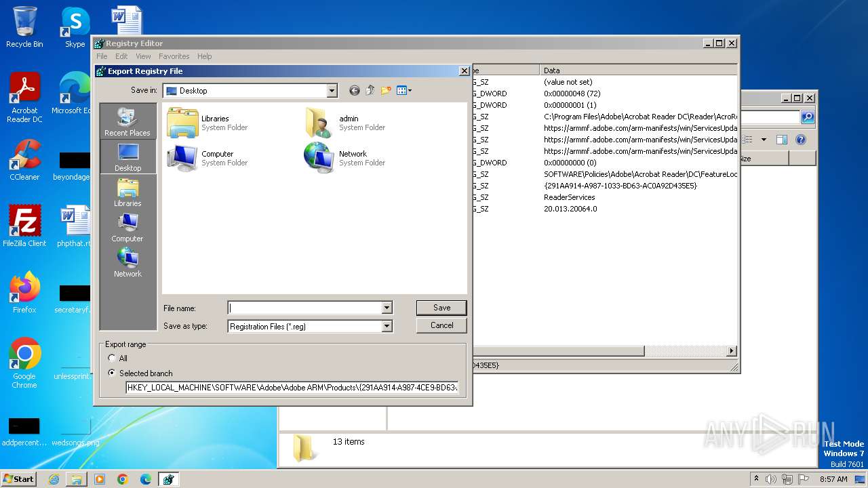The width and height of the screenshot is (868, 488).
Task: Create a new folder in the dialog
Action: point(386,90)
